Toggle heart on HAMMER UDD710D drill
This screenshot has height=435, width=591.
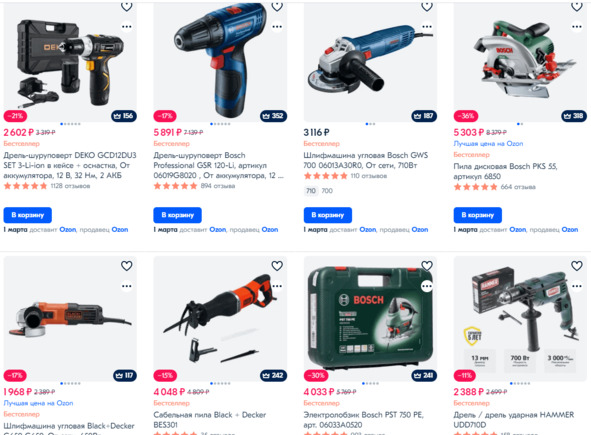pos(577,266)
